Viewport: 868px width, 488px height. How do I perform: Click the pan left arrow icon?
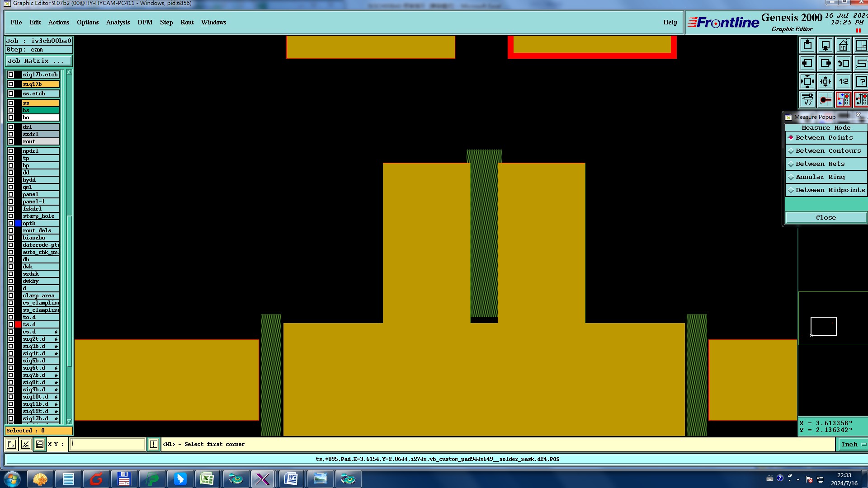807,64
